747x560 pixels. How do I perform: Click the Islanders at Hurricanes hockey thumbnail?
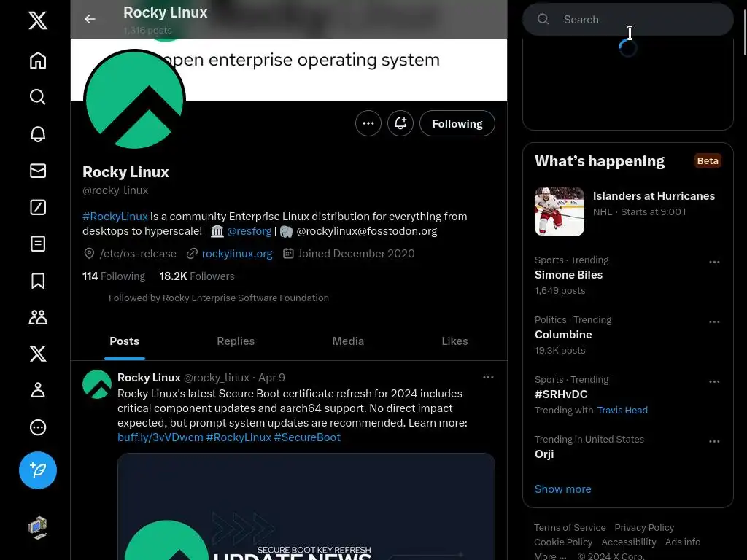tap(560, 211)
